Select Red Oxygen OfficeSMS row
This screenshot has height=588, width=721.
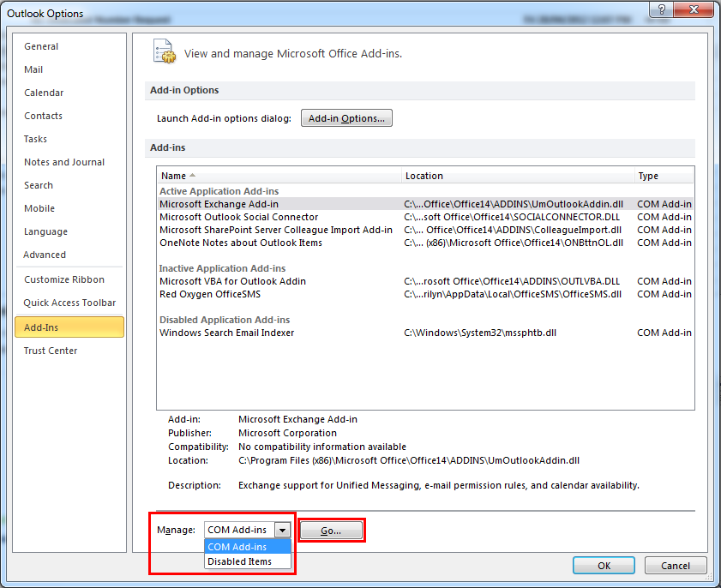click(x=425, y=294)
